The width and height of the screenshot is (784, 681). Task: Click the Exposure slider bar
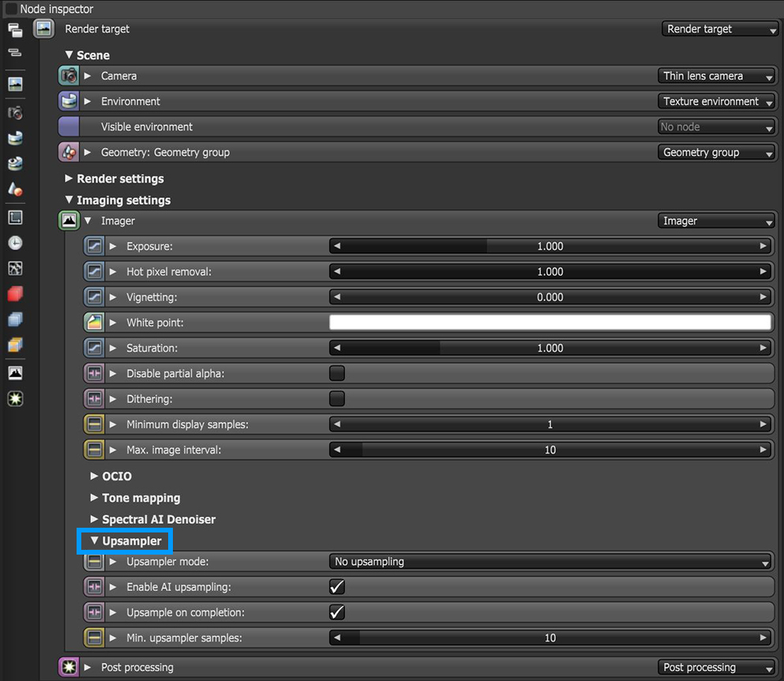click(x=550, y=246)
